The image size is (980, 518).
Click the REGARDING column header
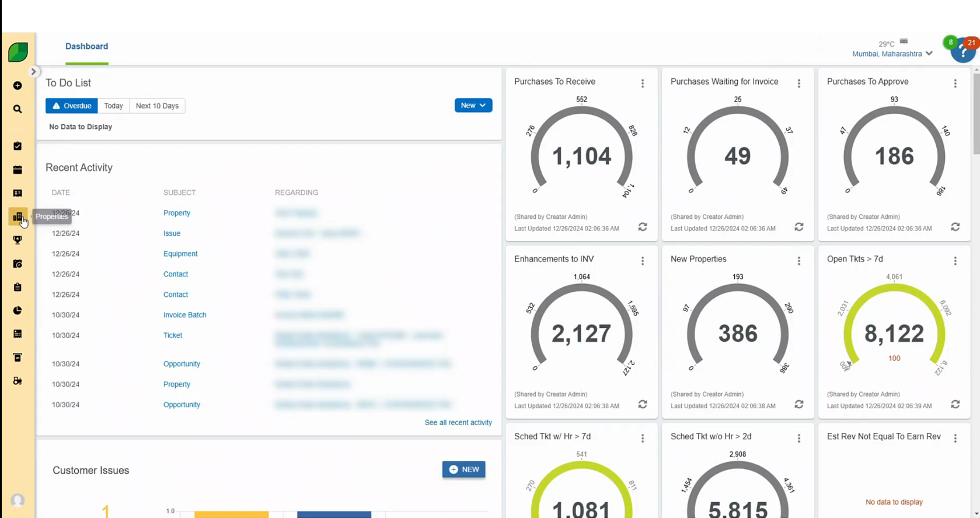297,192
